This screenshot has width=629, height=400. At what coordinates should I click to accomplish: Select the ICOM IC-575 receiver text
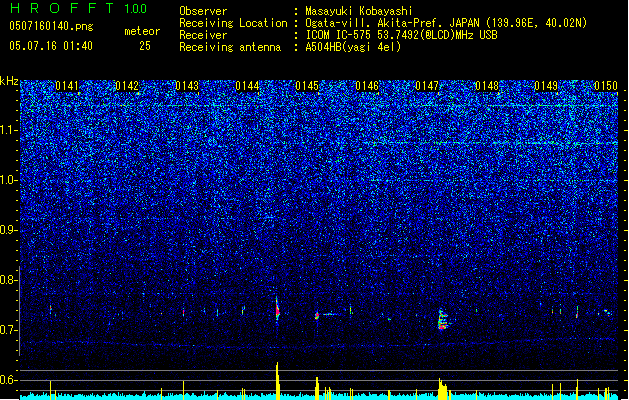pyautogui.click(x=401, y=35)
